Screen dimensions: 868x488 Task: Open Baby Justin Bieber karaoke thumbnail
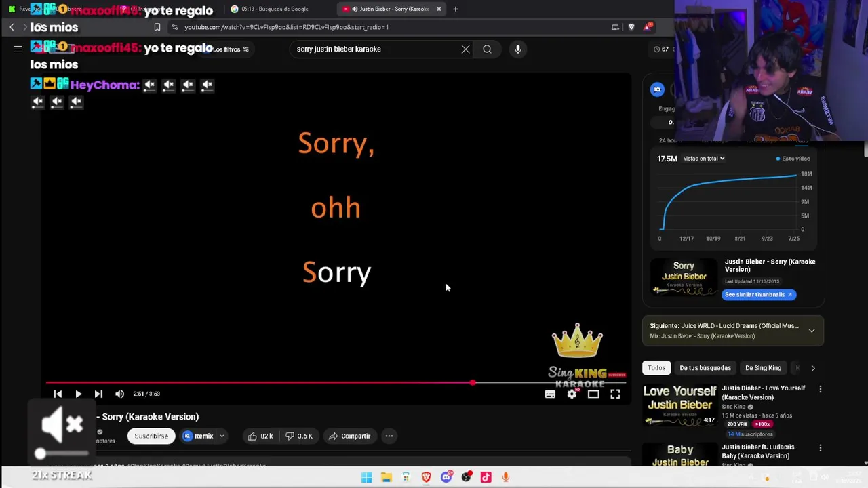click(680, 455)
